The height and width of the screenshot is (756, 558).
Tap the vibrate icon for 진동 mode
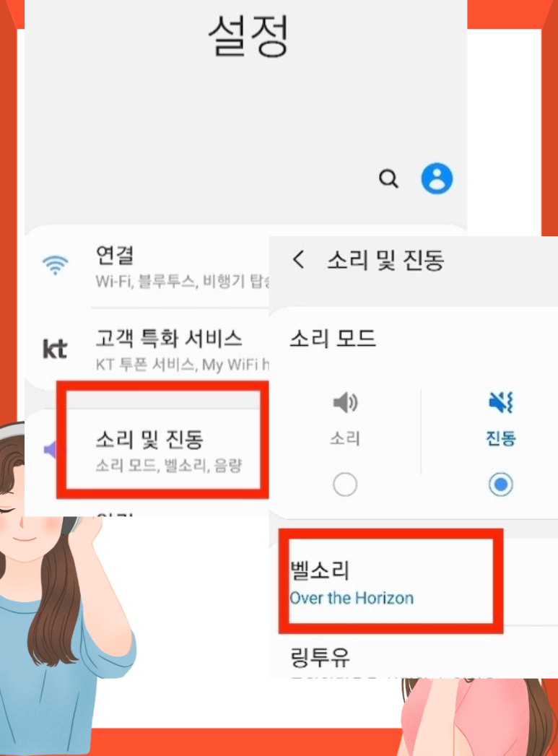pyautogui.click(x=501, y=403)
